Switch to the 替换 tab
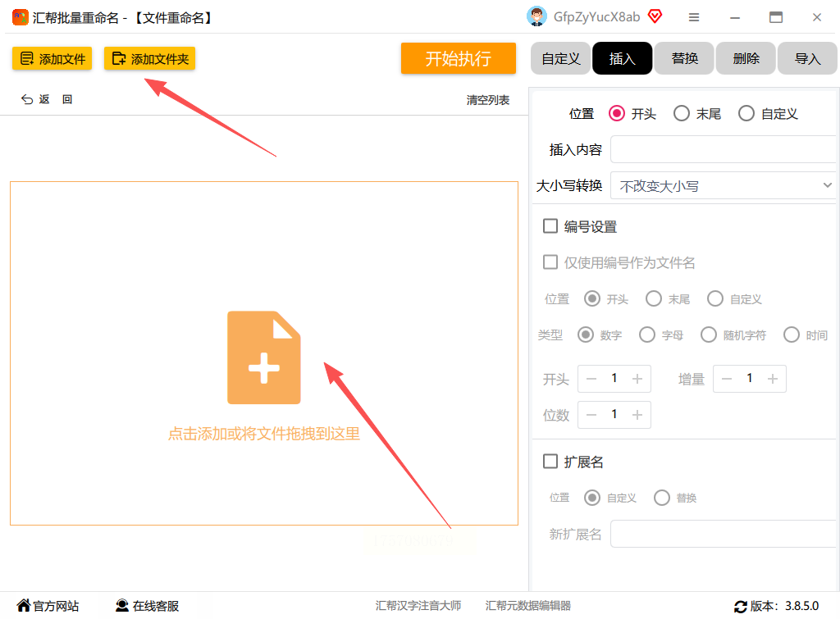The width and height of the screenshot is (840, 619). tap(684, 58)
